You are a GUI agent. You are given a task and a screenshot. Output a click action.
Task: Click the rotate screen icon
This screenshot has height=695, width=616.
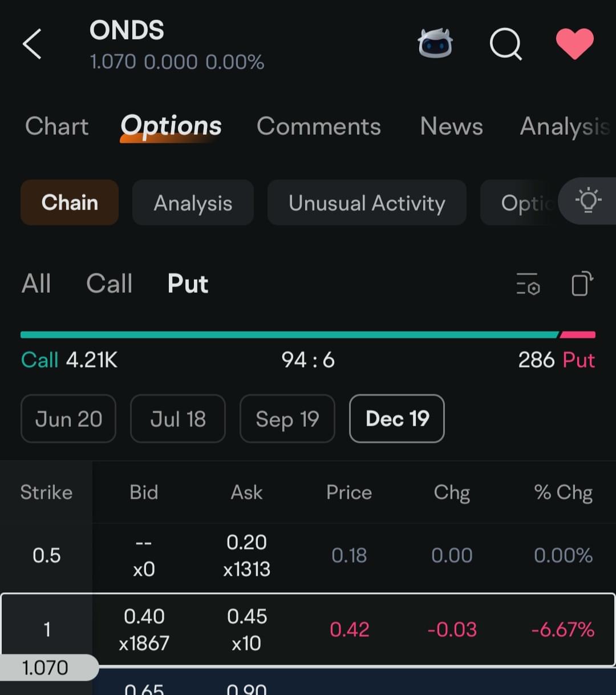point(582,284)
